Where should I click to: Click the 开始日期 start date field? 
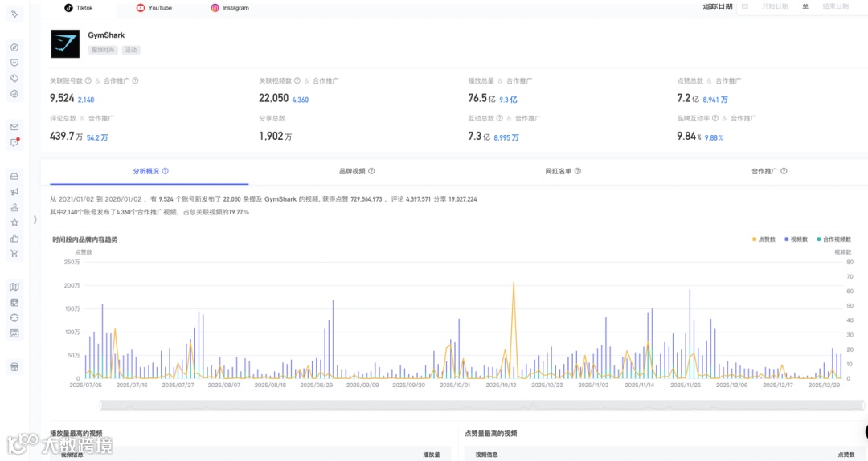pos(775,6)
